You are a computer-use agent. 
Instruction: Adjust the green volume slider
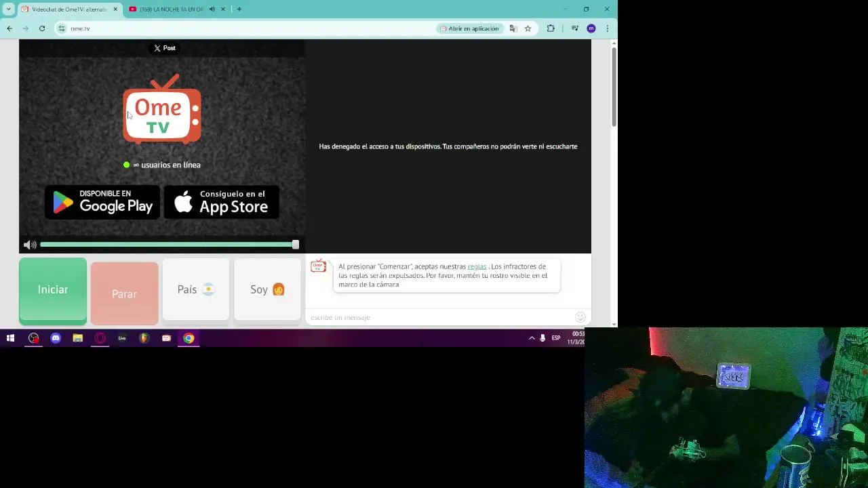point(169,245)
